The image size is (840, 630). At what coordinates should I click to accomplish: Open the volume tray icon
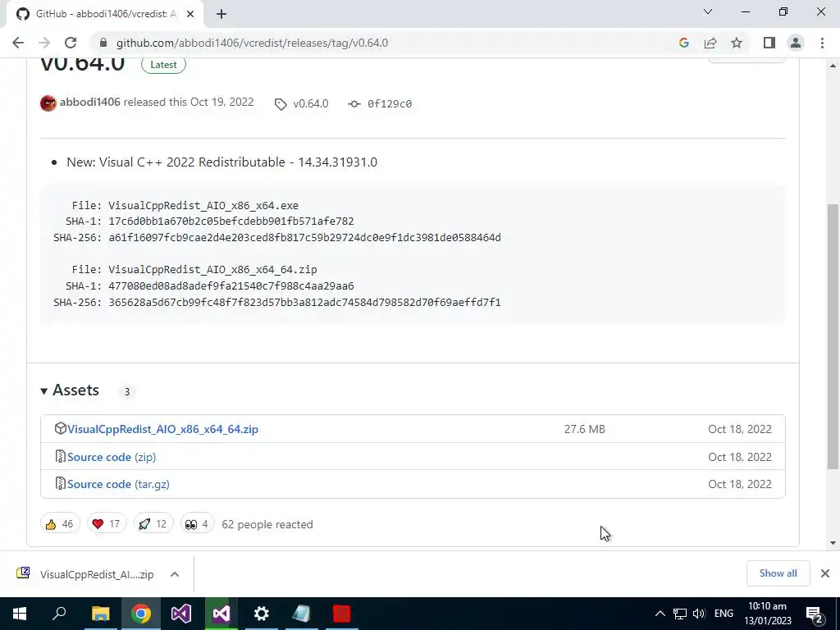[x=699, y=614]
